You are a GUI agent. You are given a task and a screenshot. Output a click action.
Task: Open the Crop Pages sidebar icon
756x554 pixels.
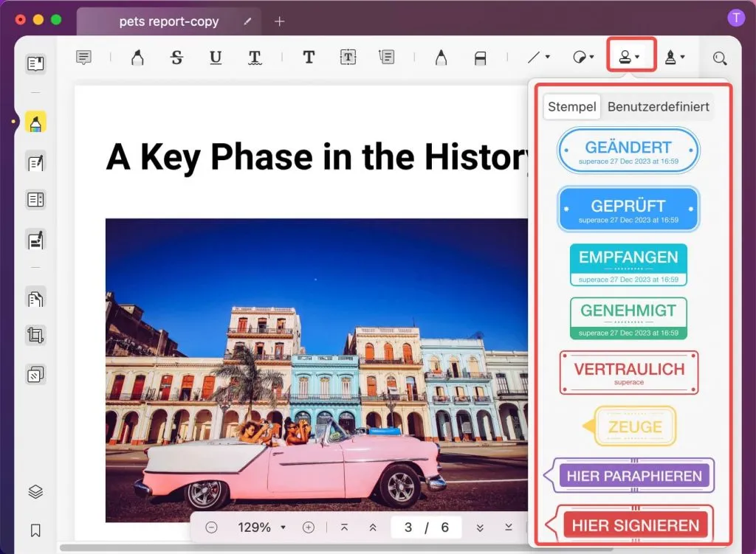click(35, 335)
